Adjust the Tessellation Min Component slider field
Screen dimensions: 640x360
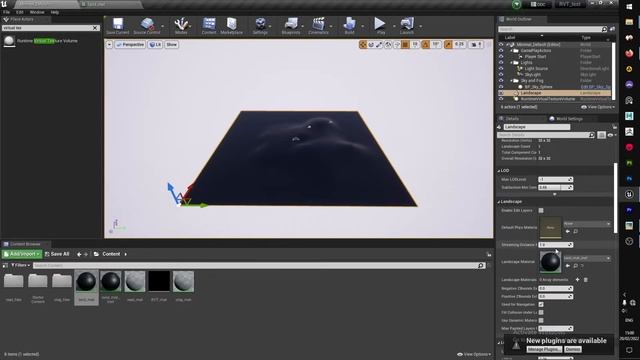(x=556, y=187)
